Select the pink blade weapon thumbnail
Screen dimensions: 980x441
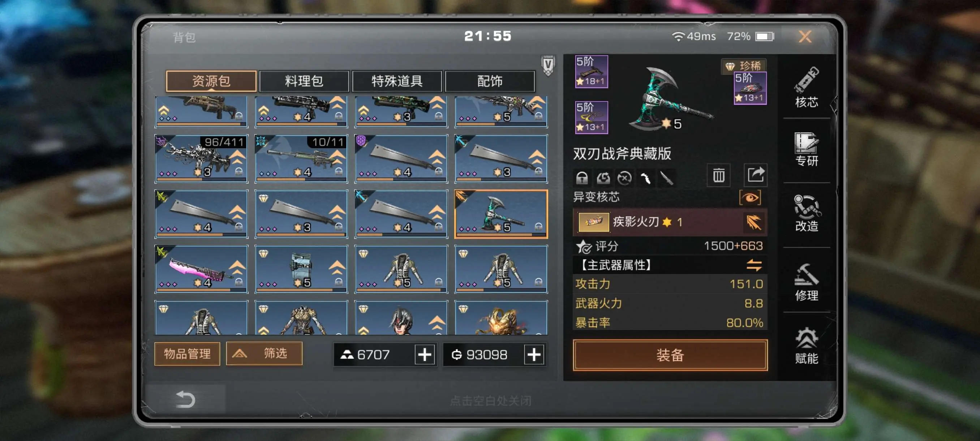[201, 269]
